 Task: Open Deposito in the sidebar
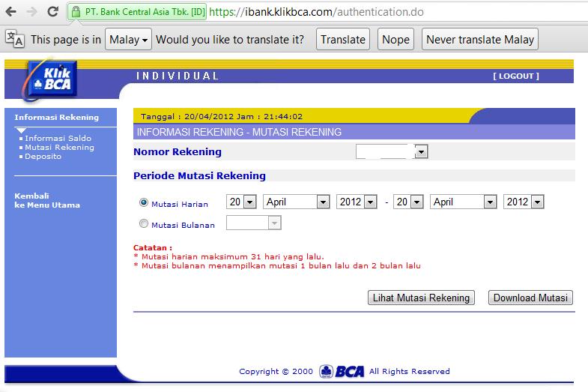click(x=43, y=156)
